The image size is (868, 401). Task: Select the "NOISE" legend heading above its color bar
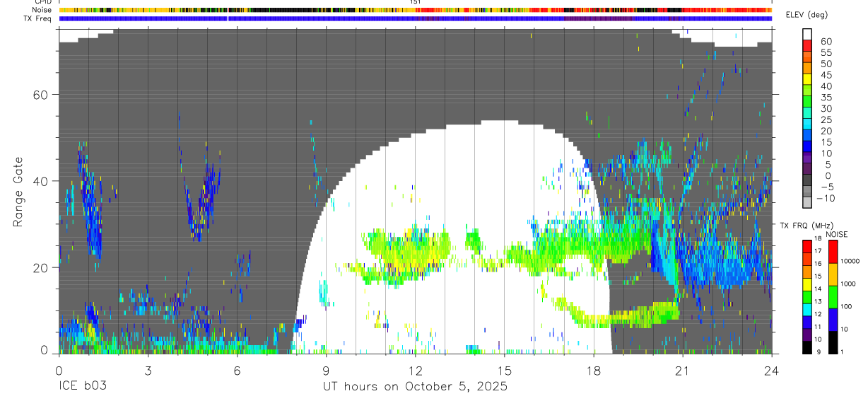click(x=837, y=234)
